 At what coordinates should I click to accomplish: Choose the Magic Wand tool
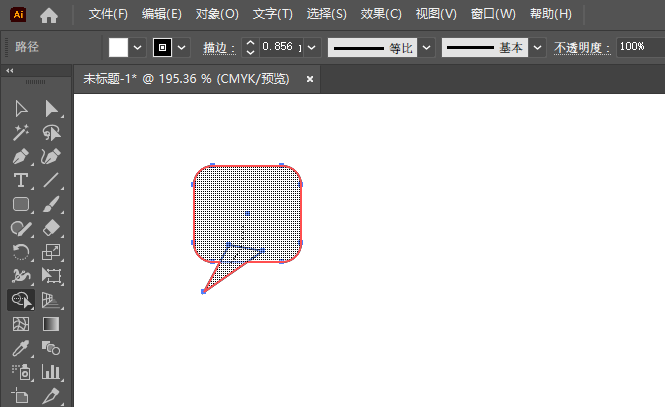pyautogui.click(x=20, y=133)
